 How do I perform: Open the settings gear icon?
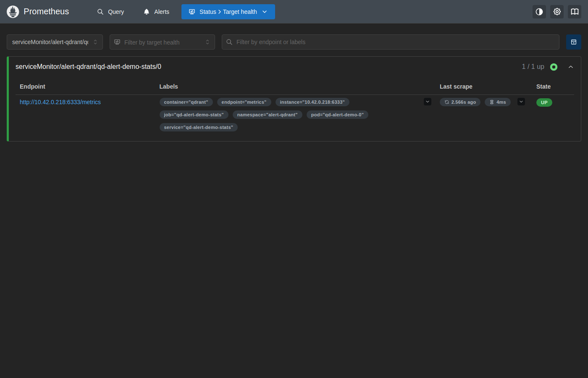click(x=557, y=12)
